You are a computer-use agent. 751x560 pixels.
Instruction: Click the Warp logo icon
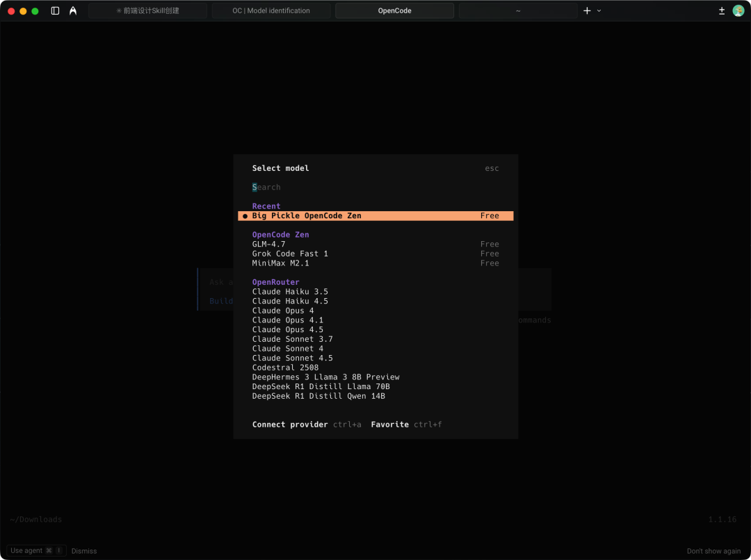[73, 11]
